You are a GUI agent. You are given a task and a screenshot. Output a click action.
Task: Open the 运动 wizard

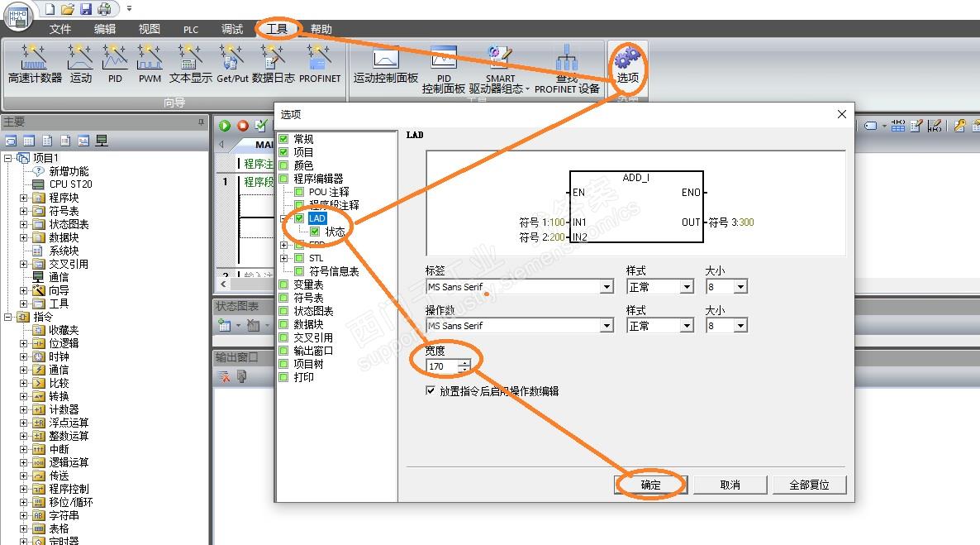[x=80, y=64]
